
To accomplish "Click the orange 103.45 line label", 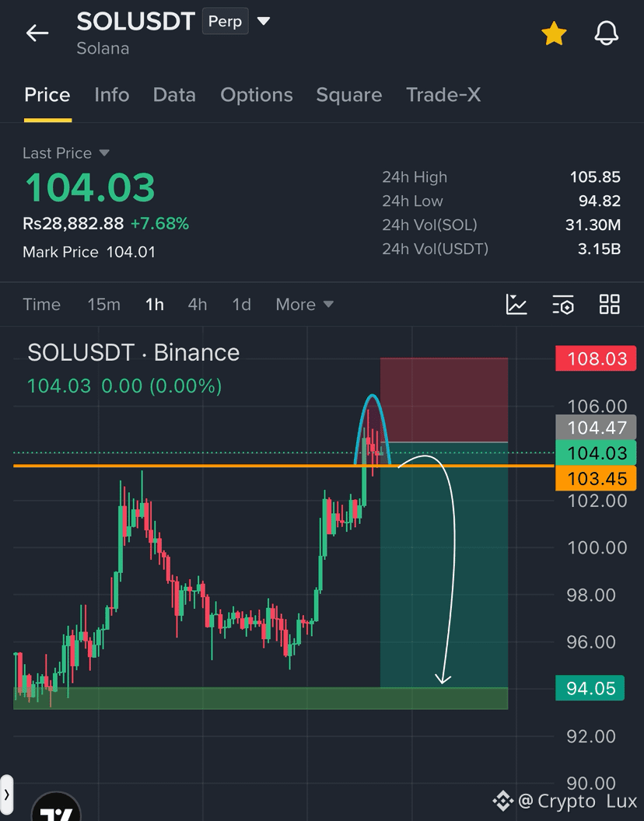I will [x=597, y=478].
